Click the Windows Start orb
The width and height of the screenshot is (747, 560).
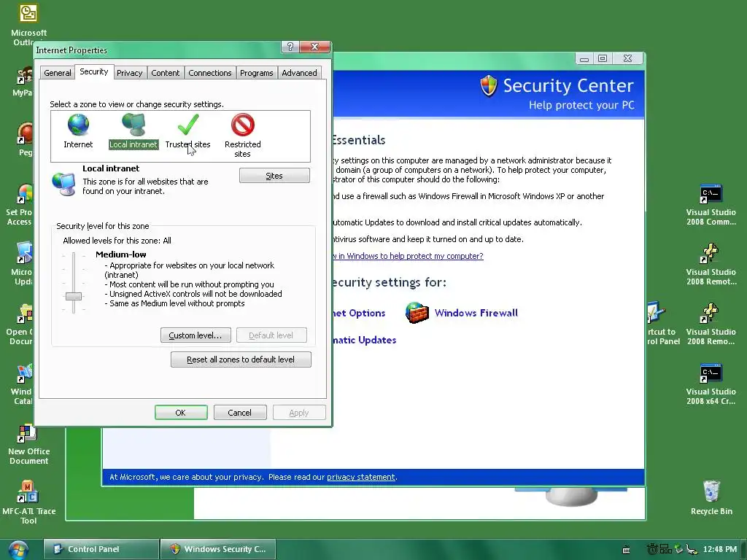[x=18, y=550]
